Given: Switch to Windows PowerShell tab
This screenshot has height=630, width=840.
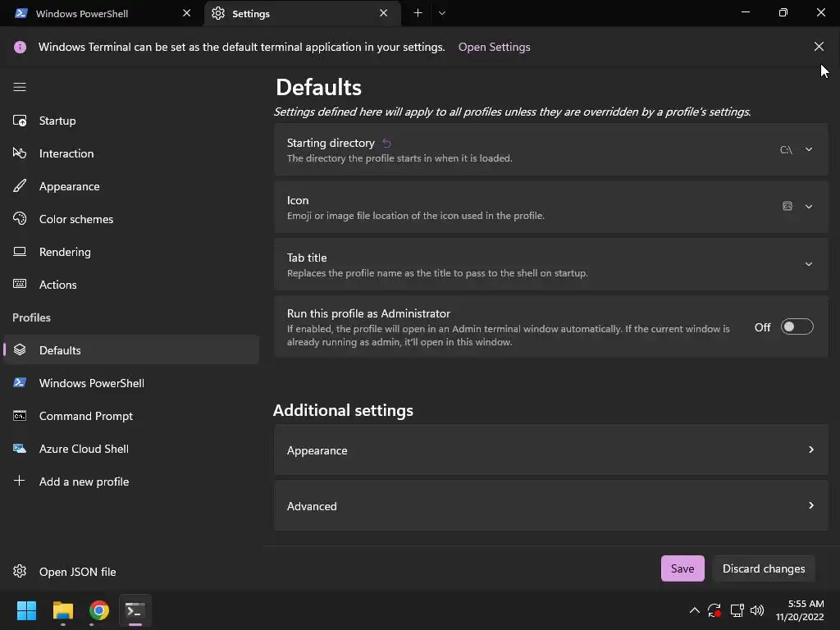Looking at the screenshot, I should 101,13.
